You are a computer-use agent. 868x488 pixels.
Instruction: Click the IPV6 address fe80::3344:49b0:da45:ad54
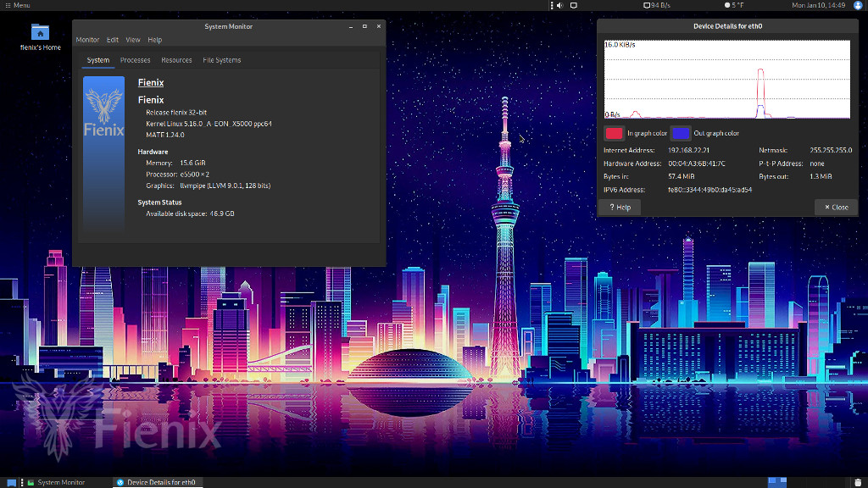point(709,190)
